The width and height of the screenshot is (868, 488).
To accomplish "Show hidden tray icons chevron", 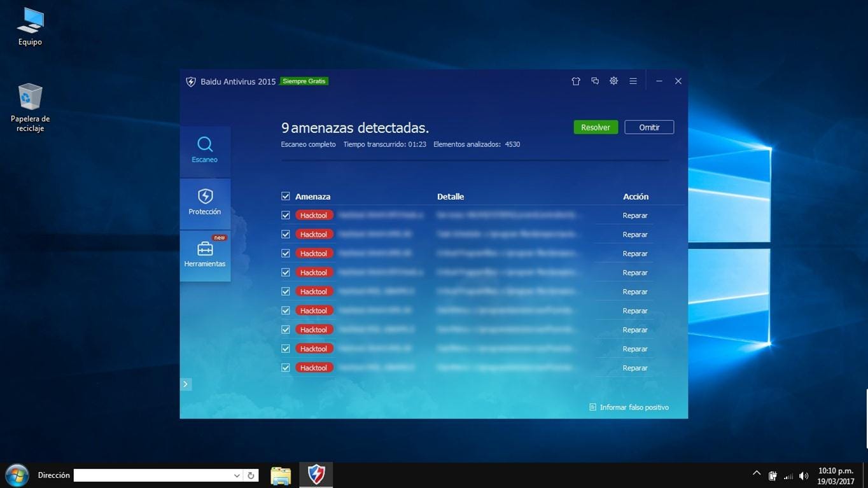I will [x=757, y=473].
